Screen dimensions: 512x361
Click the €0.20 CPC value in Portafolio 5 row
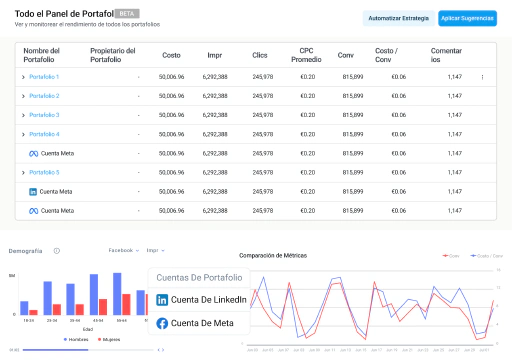[x=307, y=173]
